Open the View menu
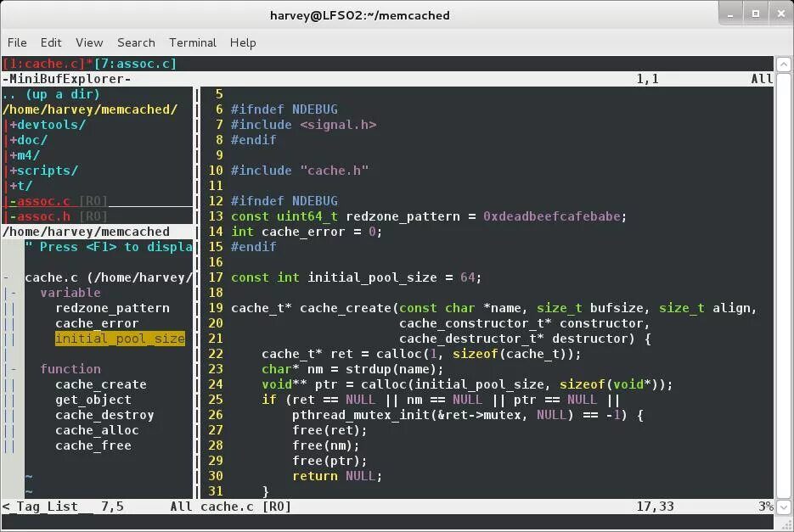The height and width of the screenshot is (532, 794). coord(89,42)
